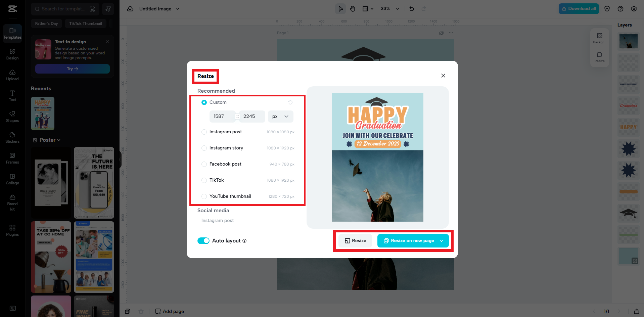Select the YouTube thumbnail radio option
Screen dimensions: 644x317
(x=204, y=196)
